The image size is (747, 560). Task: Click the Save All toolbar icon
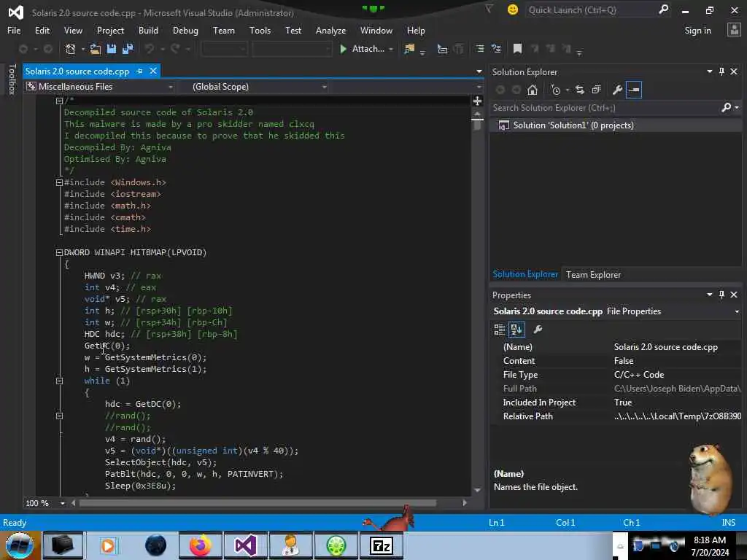(128, 49)
